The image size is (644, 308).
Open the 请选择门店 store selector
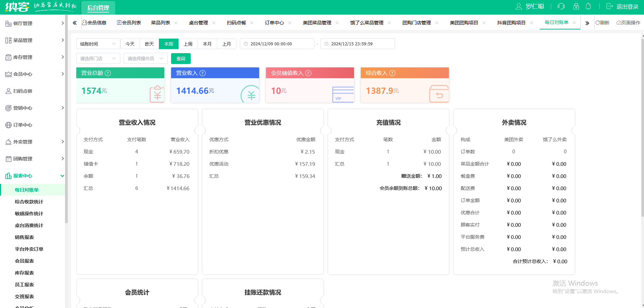(x=98, y=58)
